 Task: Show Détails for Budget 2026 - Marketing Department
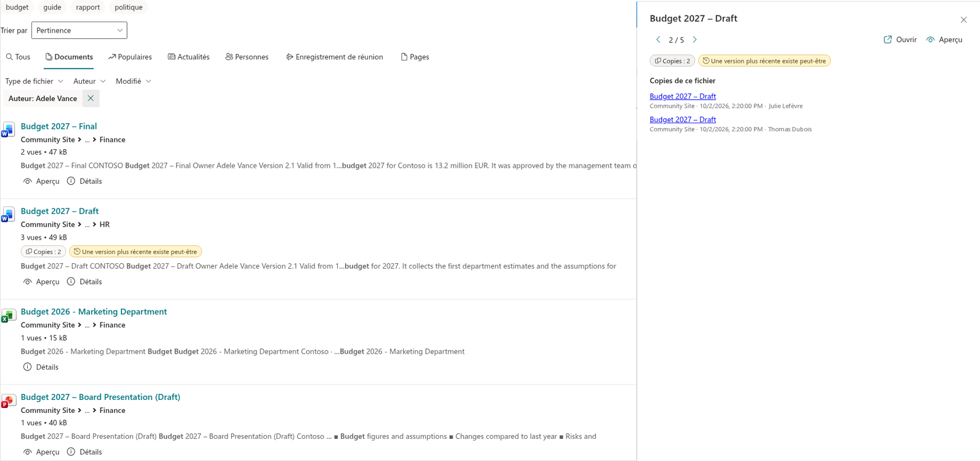pyautogui.click(x=41, y=367)
